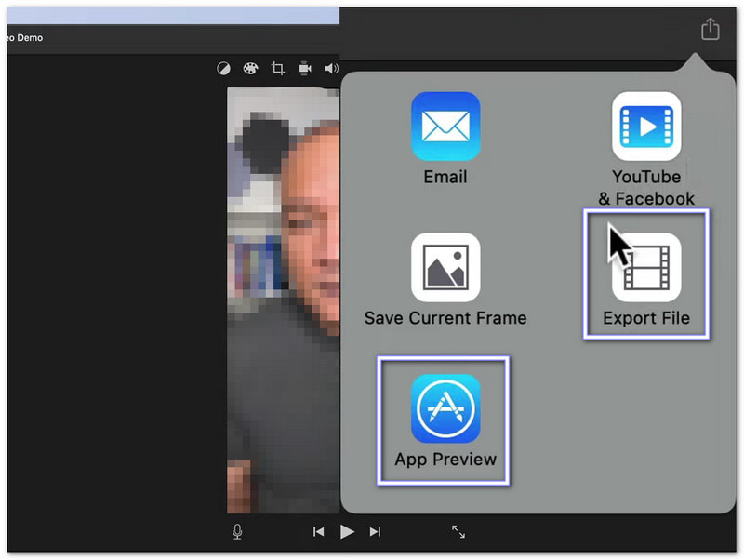The image size is (744, 560).
Task: Skip to the previous clip
Action: [318, 531]
